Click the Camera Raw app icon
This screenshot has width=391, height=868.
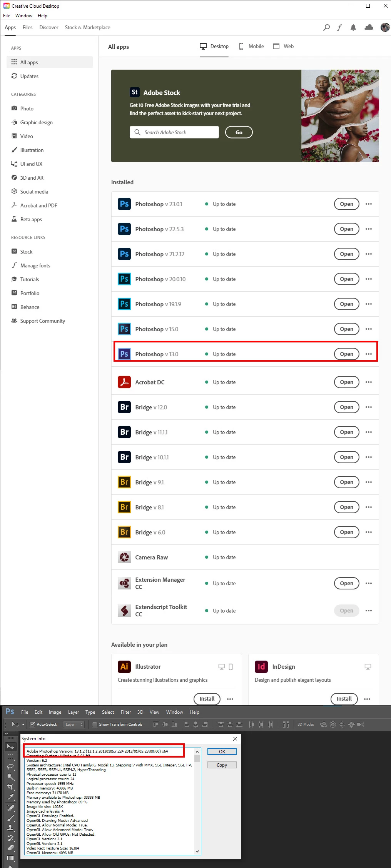124,557
